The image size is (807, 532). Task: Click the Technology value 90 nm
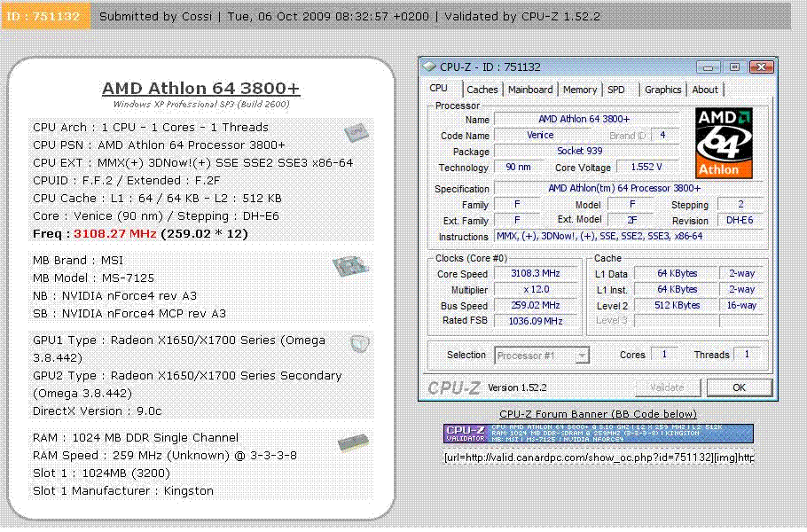518,168
